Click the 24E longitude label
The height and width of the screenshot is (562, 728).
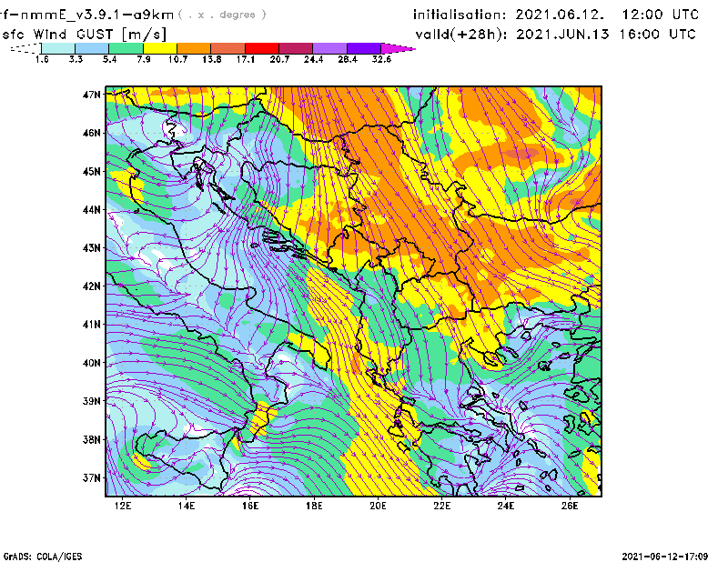(x=506, y=506)
